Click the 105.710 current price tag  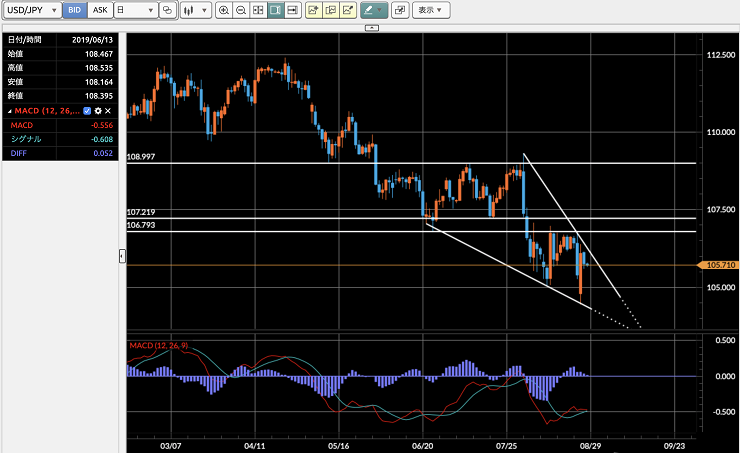[x=717, y=265]
